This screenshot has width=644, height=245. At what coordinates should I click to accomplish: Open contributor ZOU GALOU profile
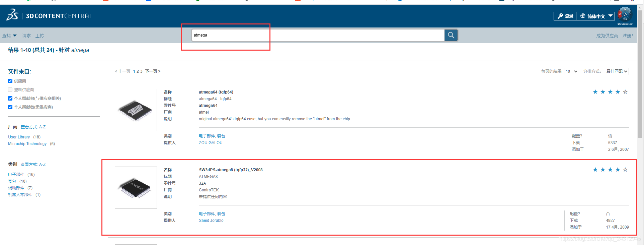[211, 143]
